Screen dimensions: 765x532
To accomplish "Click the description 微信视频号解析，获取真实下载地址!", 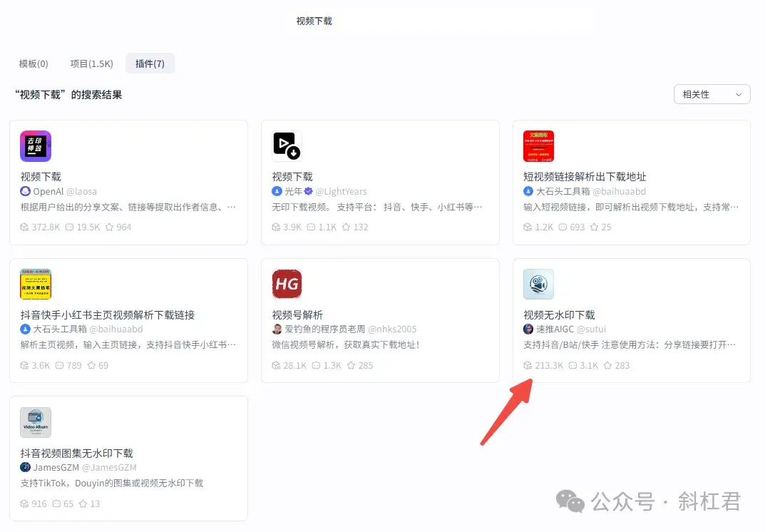I will (x=345, y=344).
